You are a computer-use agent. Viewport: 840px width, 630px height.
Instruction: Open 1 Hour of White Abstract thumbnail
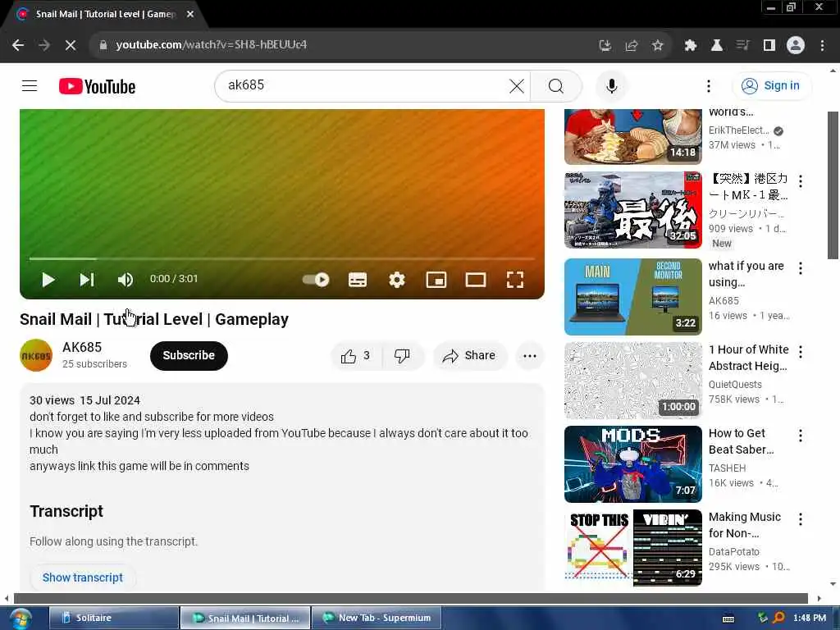point(632,381)
